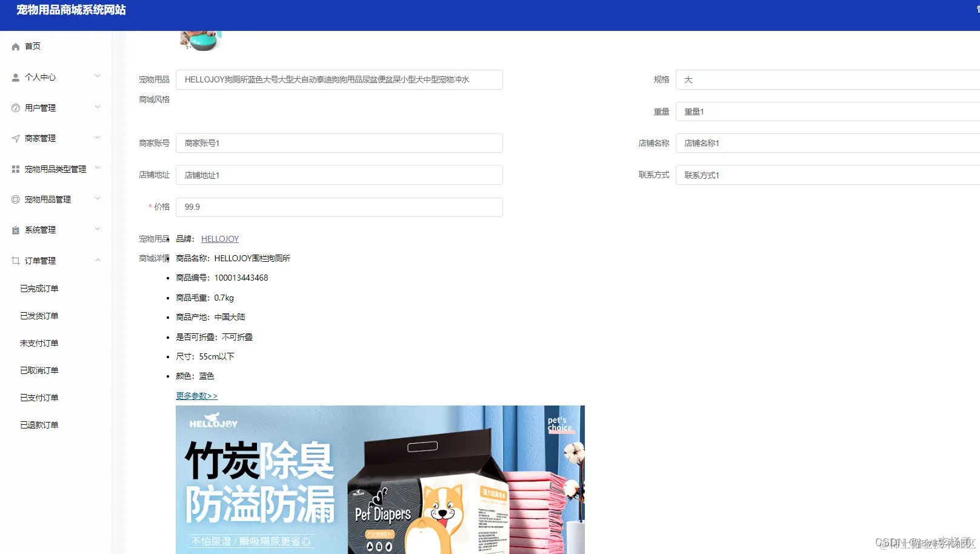
Task: Click the home icon beside 首页
Action: tap(16, 47)
